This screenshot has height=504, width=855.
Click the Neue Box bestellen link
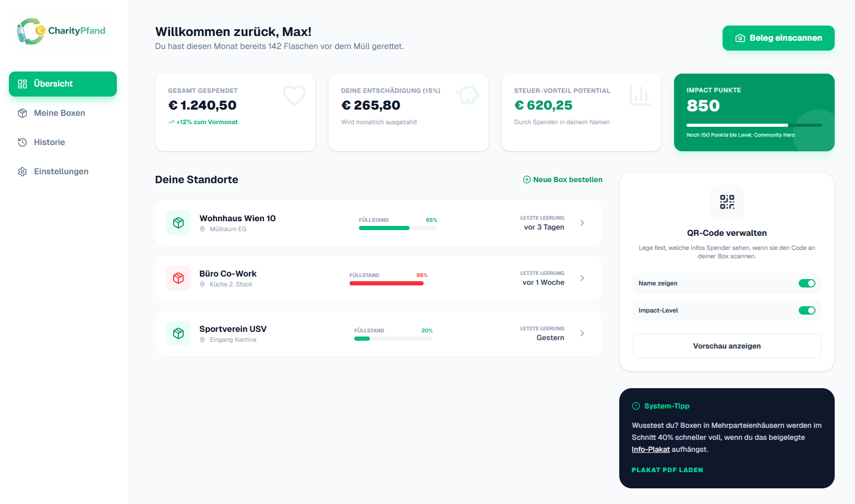(563, 179)
